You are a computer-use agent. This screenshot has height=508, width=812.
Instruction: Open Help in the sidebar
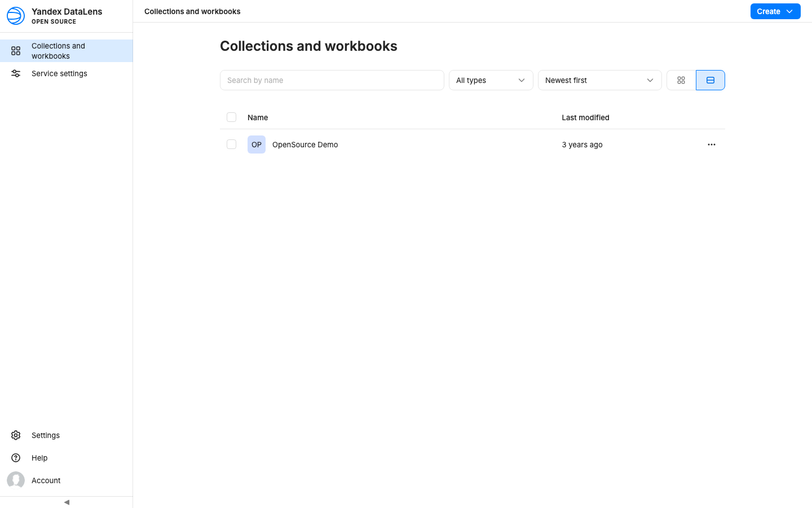67,458
